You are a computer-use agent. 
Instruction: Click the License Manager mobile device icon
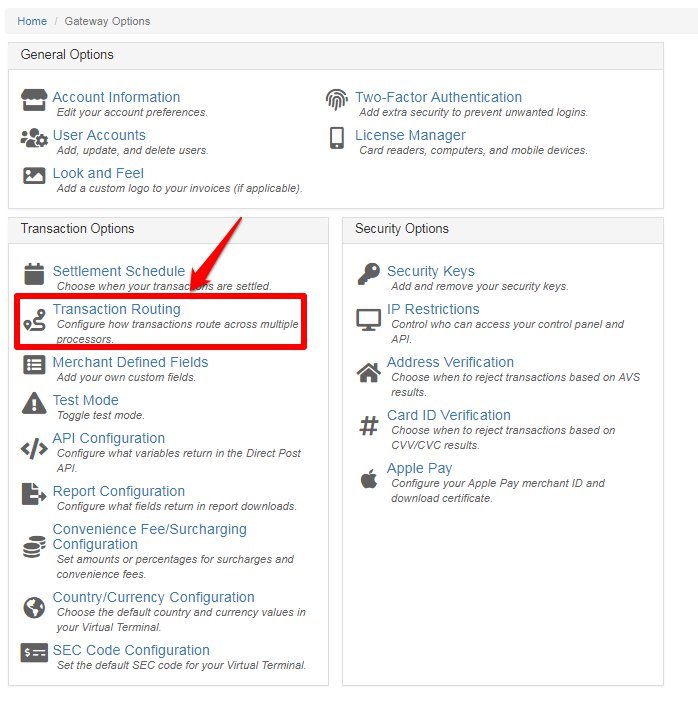click(x=337, y=138)
